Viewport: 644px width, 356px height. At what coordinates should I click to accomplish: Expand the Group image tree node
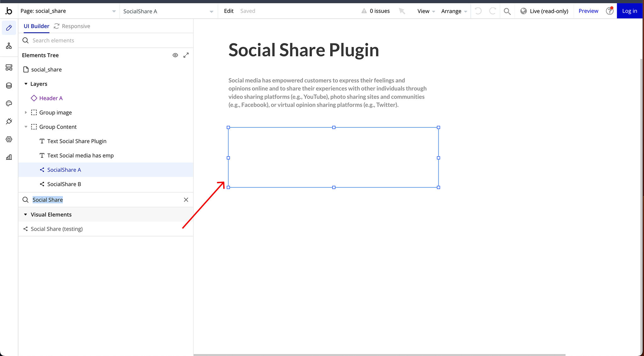click(x=26, y=112)
